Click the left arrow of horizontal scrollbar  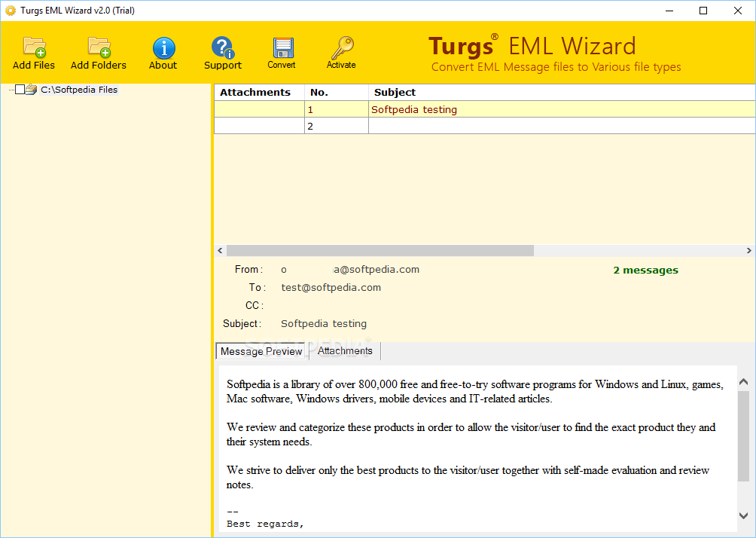[221, 250]
